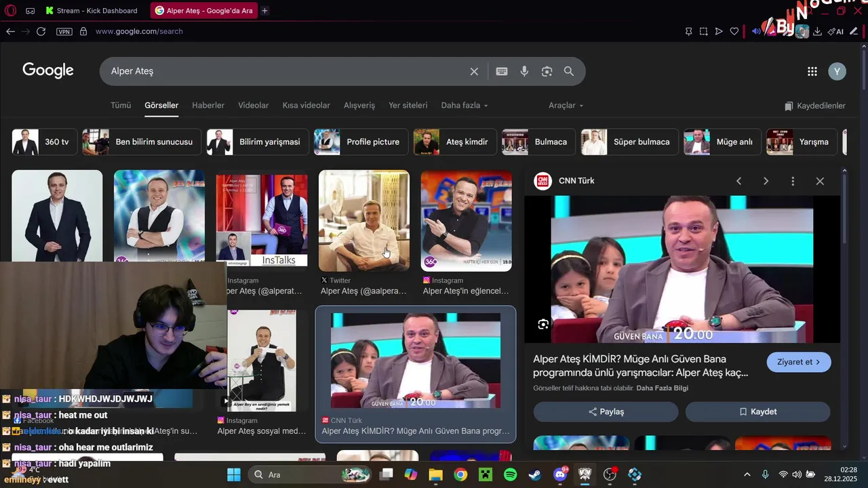Select the Bulmaca filter chip

(538, 142)
